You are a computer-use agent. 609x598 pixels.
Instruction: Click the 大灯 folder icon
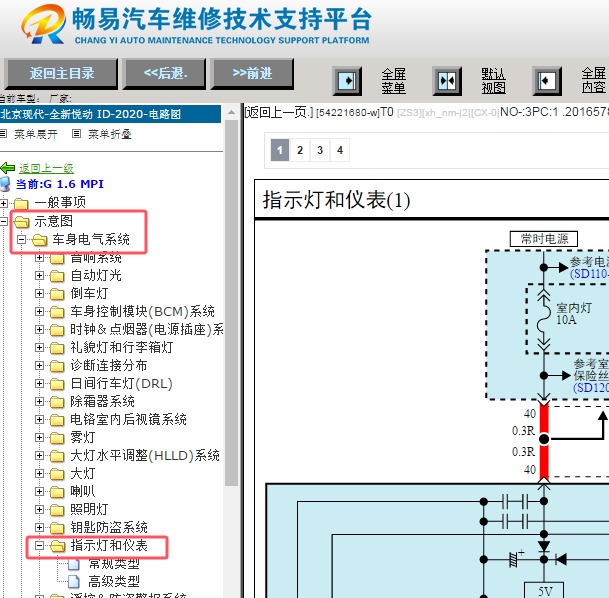coord(57,474)
